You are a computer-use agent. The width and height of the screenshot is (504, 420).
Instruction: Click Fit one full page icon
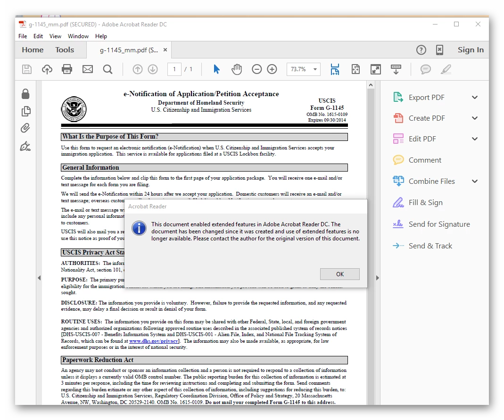pyautogui.click(x=355, y=69)
